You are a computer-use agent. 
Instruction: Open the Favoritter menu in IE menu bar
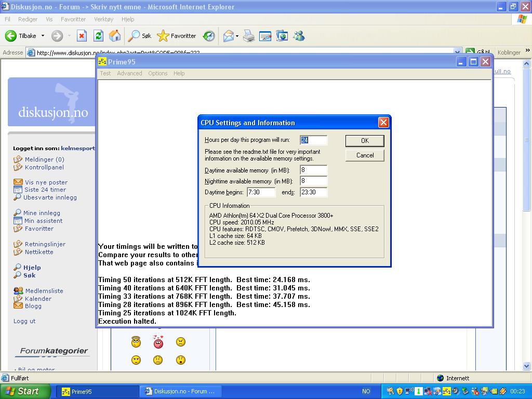(73, 19)
